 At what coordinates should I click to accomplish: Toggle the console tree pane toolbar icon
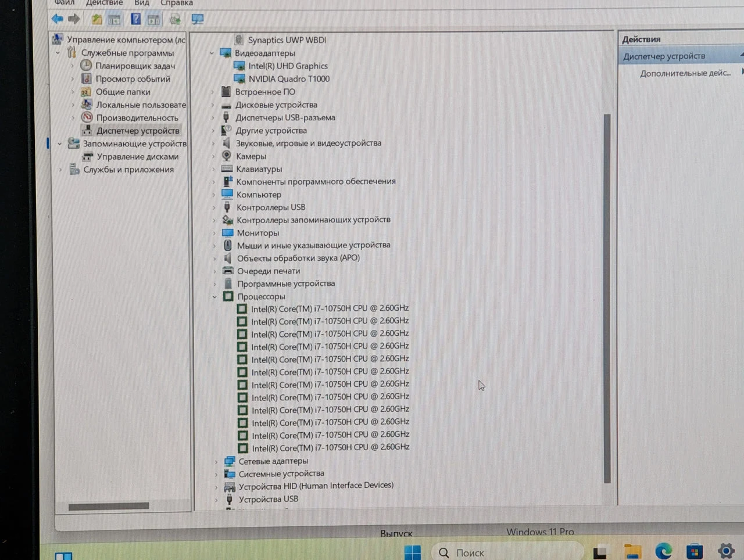pos(115,20)
